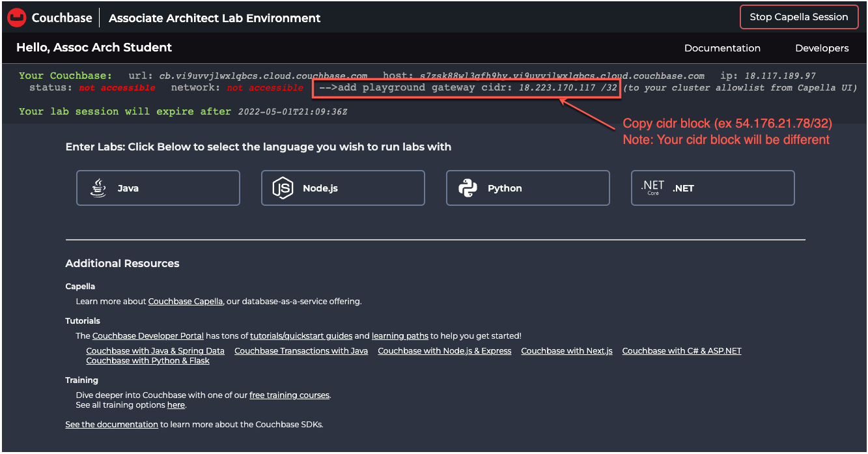Open the Developers menu item

(x=822, y=48)
